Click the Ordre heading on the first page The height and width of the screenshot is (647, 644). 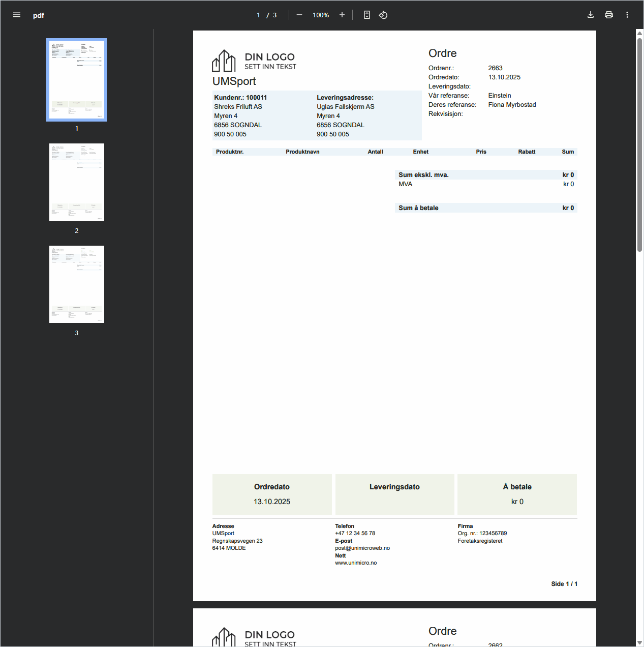[442, 53]
